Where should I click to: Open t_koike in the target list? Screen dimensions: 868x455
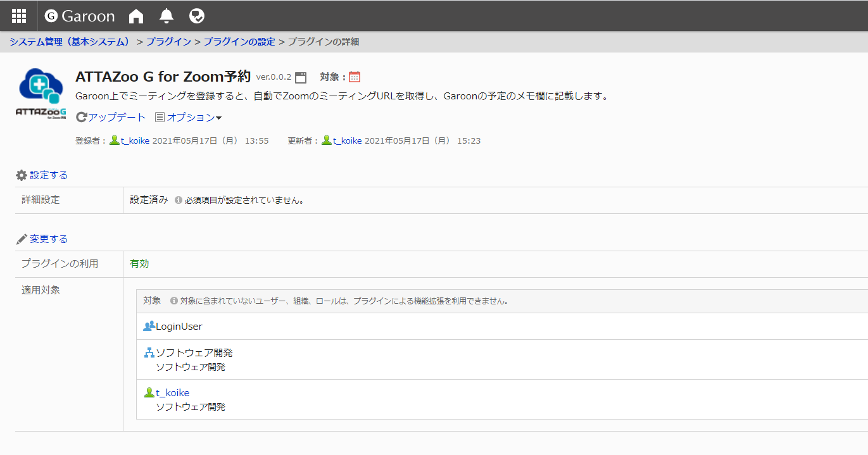point(172,393)
